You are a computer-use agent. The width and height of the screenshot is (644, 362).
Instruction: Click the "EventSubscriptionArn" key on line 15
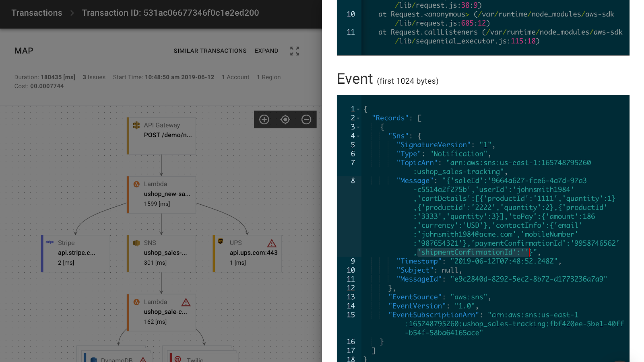coord(434,315)
